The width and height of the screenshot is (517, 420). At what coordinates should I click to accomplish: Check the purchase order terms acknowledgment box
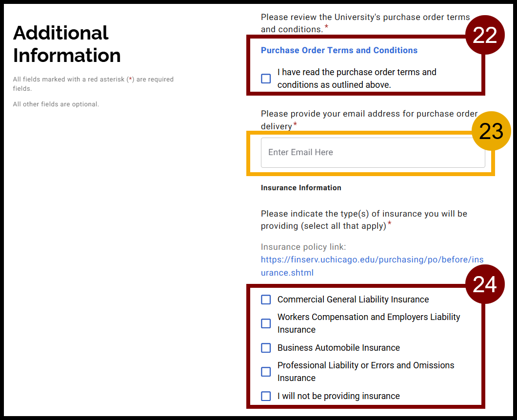tap(266, 79)
